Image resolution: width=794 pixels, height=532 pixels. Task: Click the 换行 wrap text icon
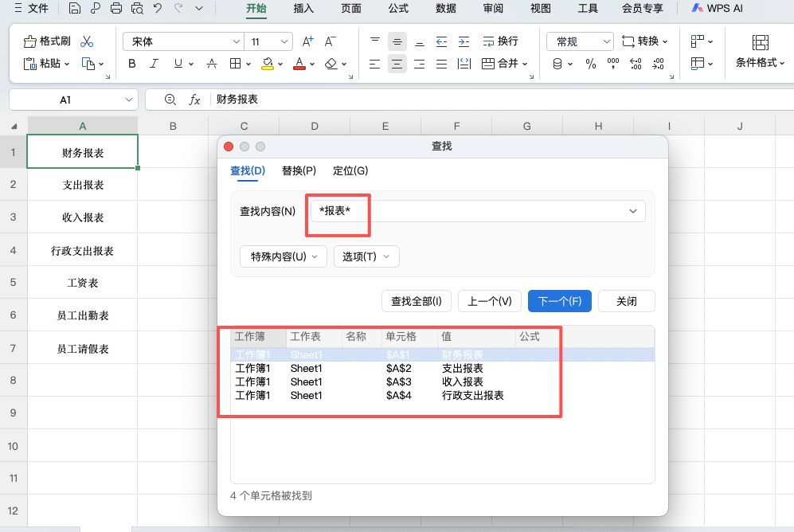coord(502,41)
